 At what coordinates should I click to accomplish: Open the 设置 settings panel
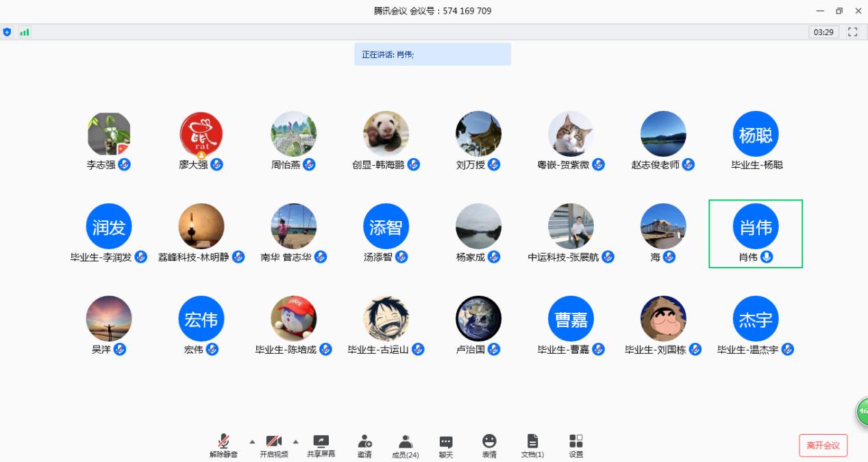coord(575,445)
